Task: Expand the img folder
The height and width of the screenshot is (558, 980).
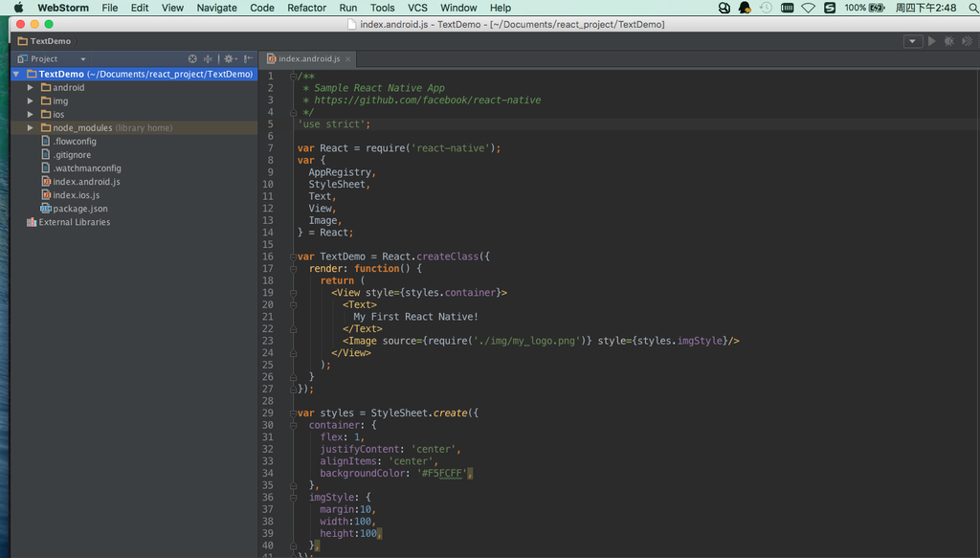Action: pyautogui.click(x=30, y=100)
